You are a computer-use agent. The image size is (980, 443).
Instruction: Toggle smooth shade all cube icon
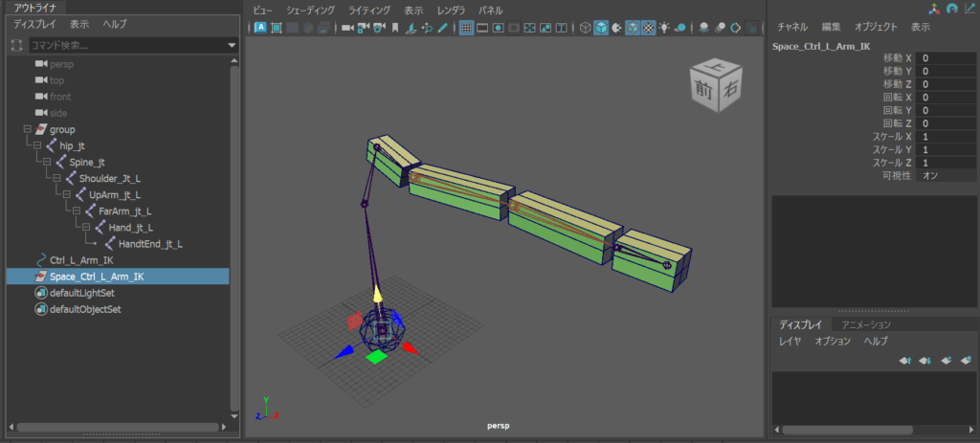click(600, 28)
